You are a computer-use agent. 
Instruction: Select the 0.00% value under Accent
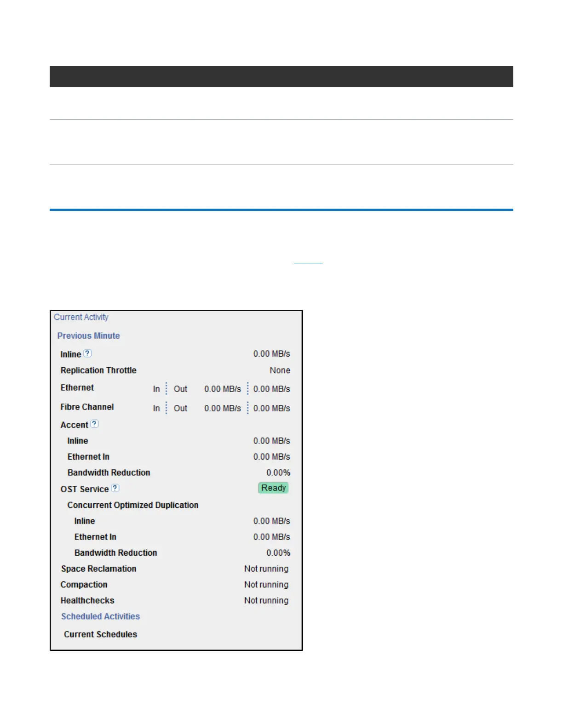278,472
